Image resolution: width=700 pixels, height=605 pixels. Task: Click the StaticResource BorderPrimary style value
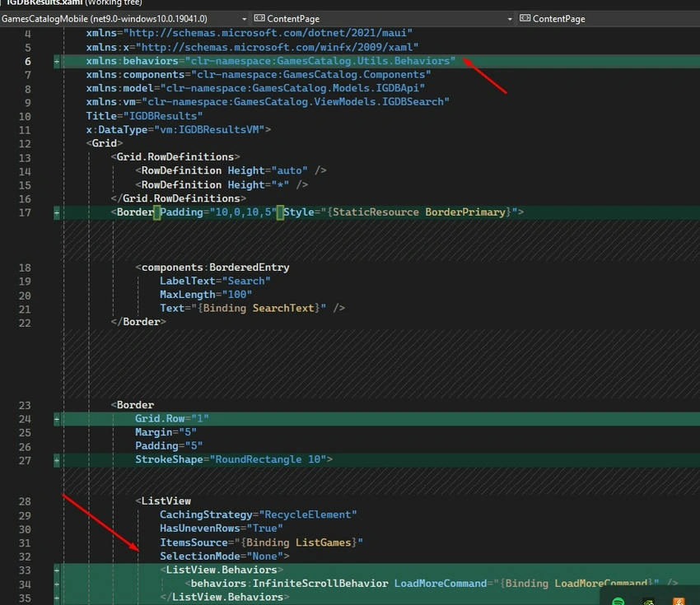pos(418,212)
